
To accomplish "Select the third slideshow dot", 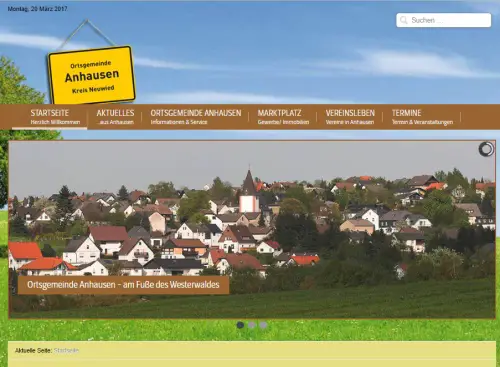I will [263, 325].
